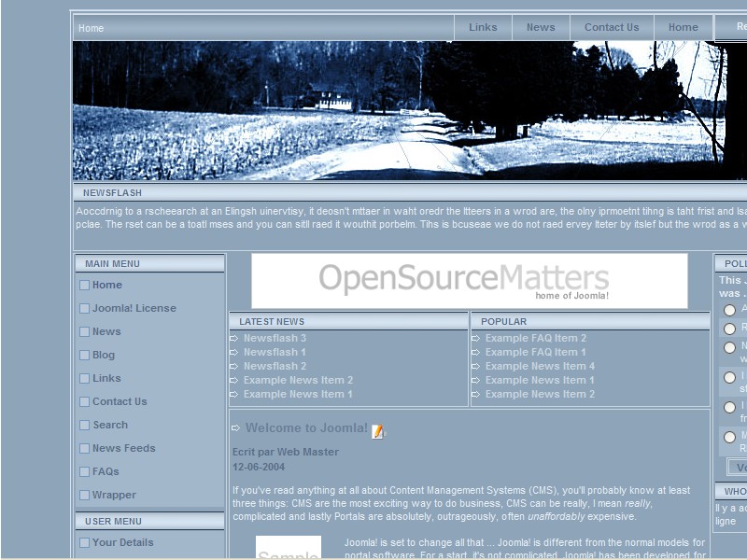The height and width of the screenshot is (560, 747).
Task: Select the fifth radio option in the poll
Action: click(x=729, y=407)
